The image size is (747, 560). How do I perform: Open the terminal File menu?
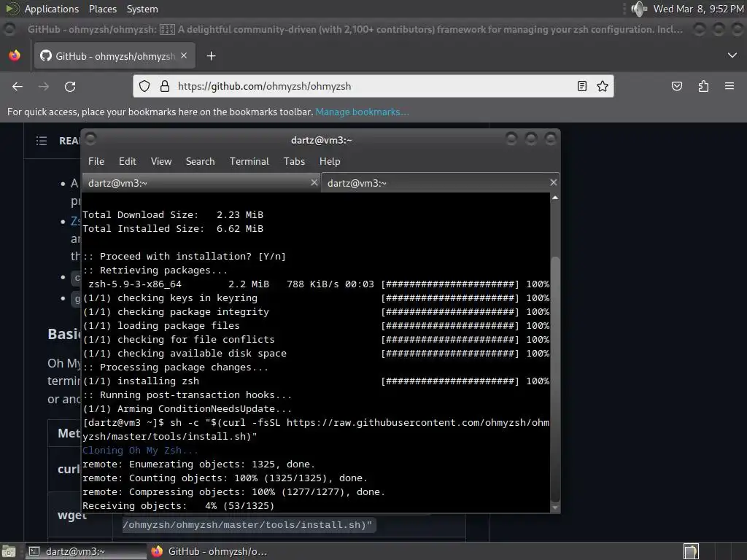(96, 161)
